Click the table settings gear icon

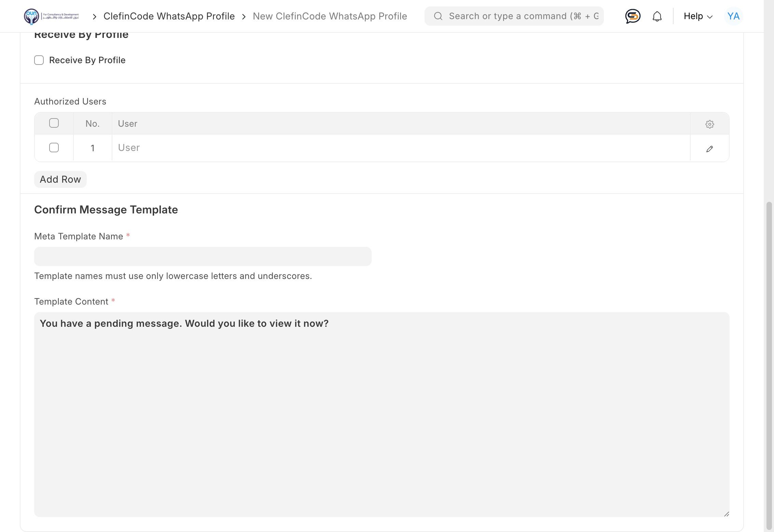709,124
